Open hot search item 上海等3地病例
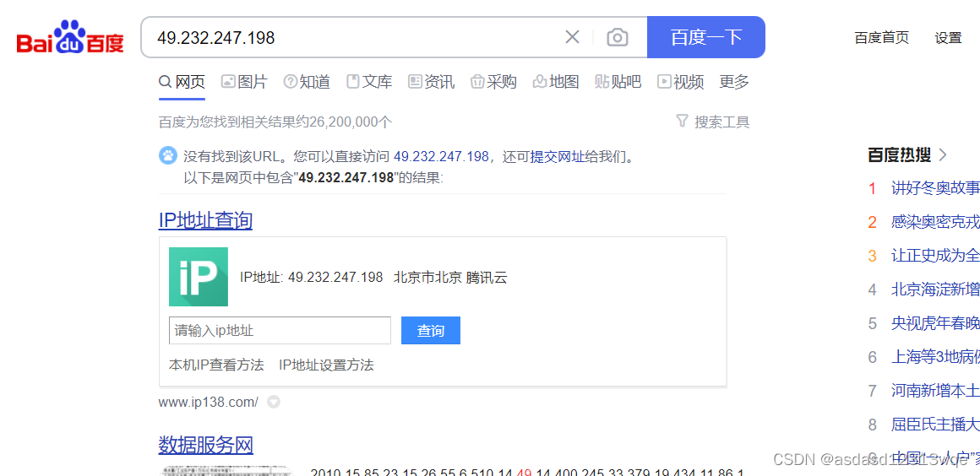 click(x=935, y=357)
